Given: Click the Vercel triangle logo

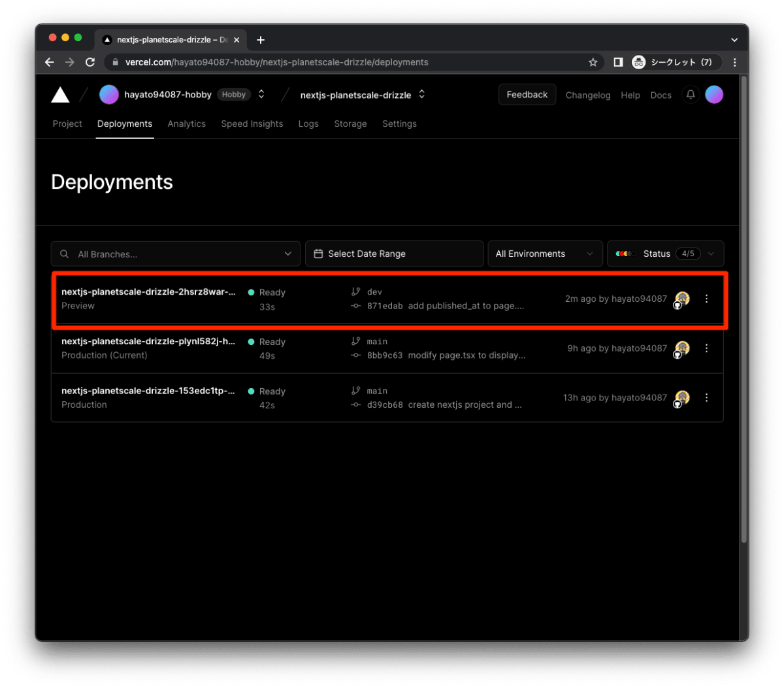Looking at the screenshot, I should pos(60,95).
